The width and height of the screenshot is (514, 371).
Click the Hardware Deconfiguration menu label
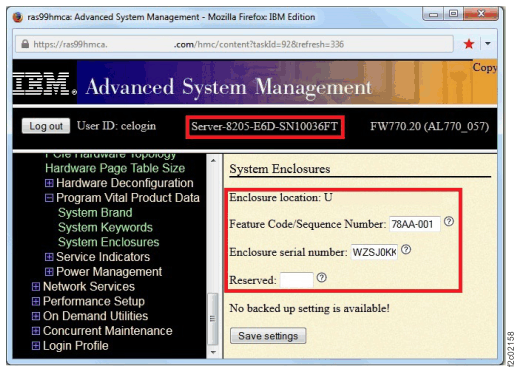click(x=125, y=183)
